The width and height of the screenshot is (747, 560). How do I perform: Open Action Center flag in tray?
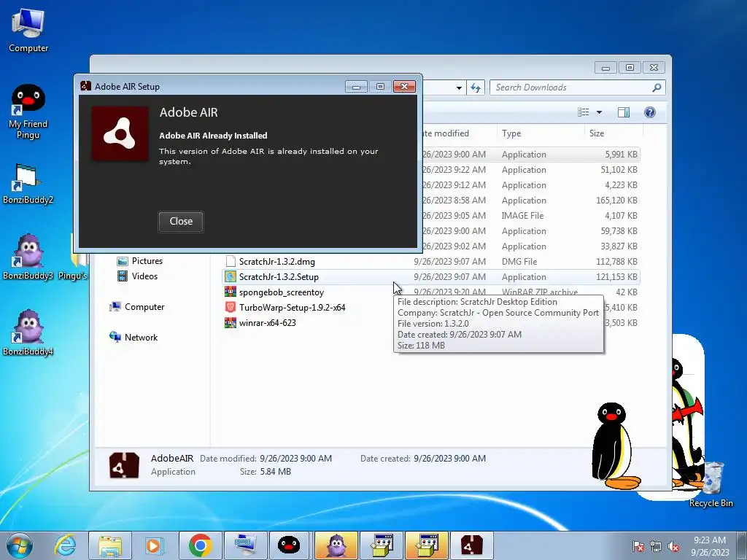(x=638, y=546)
